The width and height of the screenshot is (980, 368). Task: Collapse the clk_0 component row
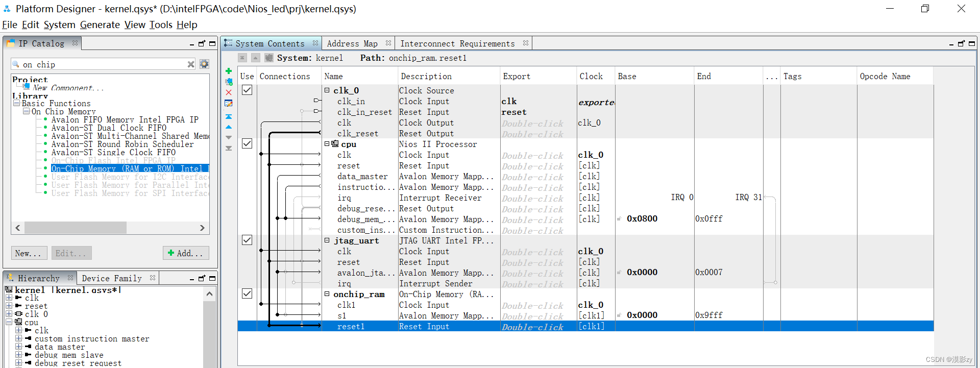327,90
